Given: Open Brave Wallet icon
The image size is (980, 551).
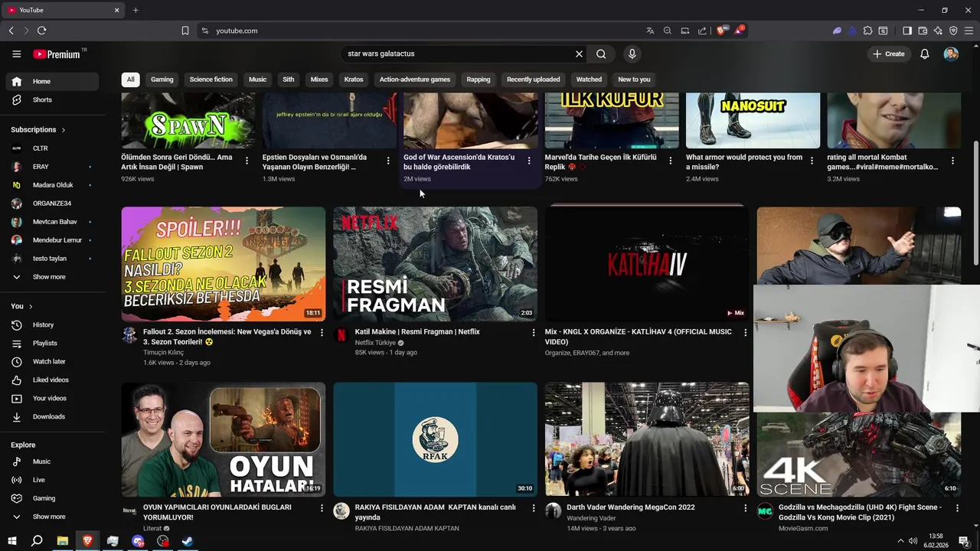Looking at the screenshot, I should 923,31.
